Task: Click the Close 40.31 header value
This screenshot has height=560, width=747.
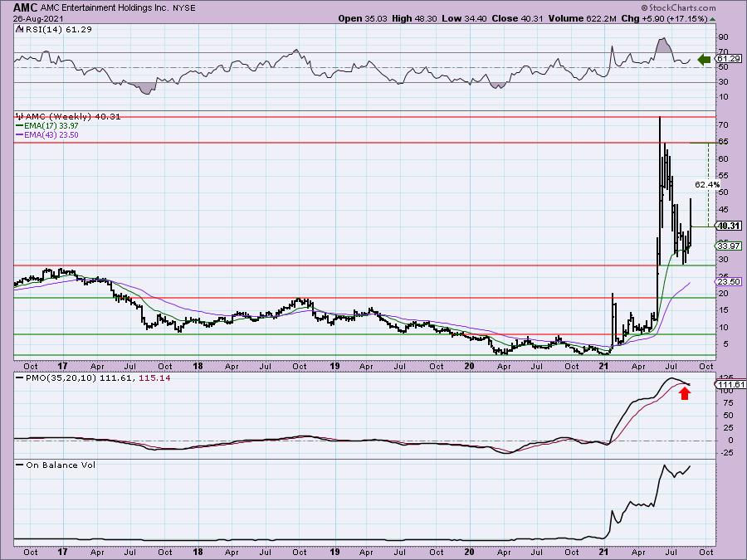Action: [x=517, y=18]
